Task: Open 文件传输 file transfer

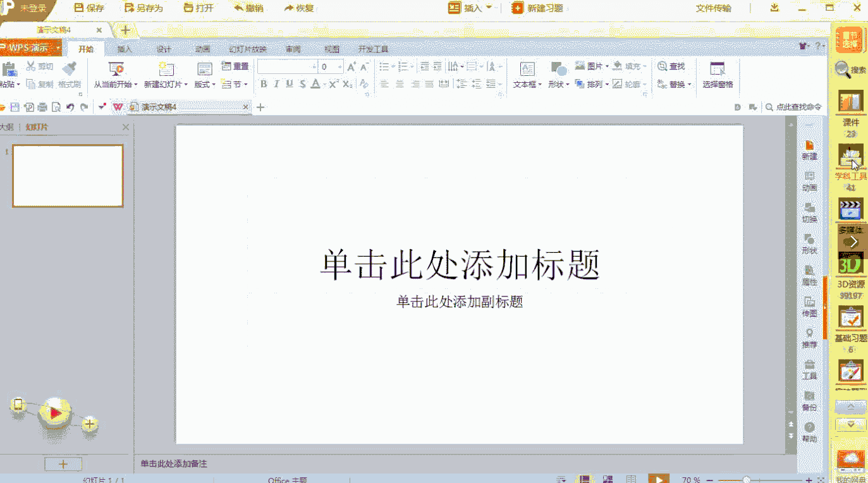Action: tap(713, 8)
